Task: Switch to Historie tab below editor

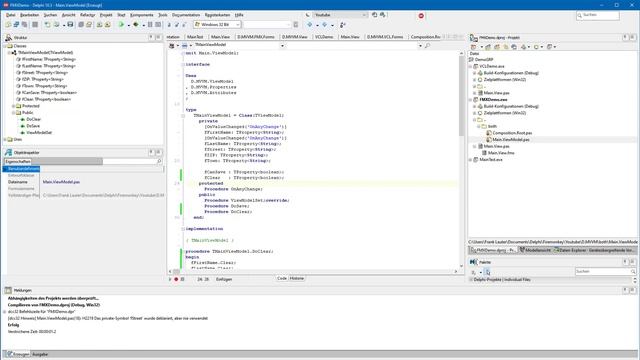Action: tap(297, 278)
